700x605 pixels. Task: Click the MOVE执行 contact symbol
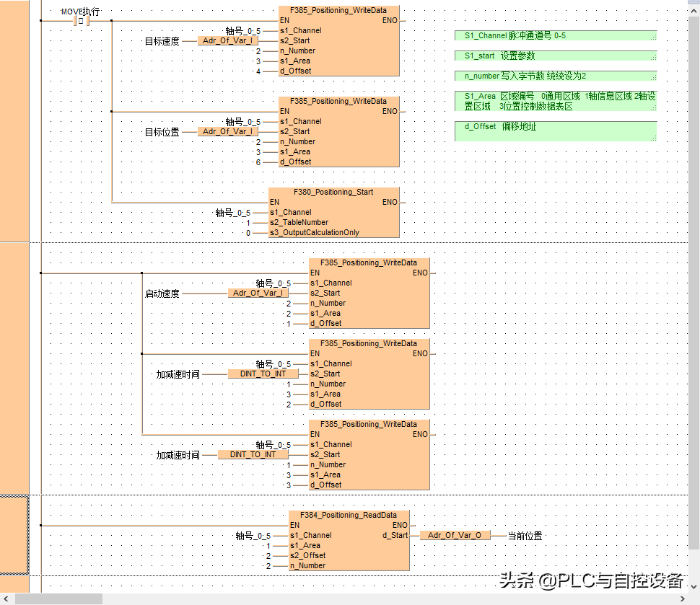[82, 21]
